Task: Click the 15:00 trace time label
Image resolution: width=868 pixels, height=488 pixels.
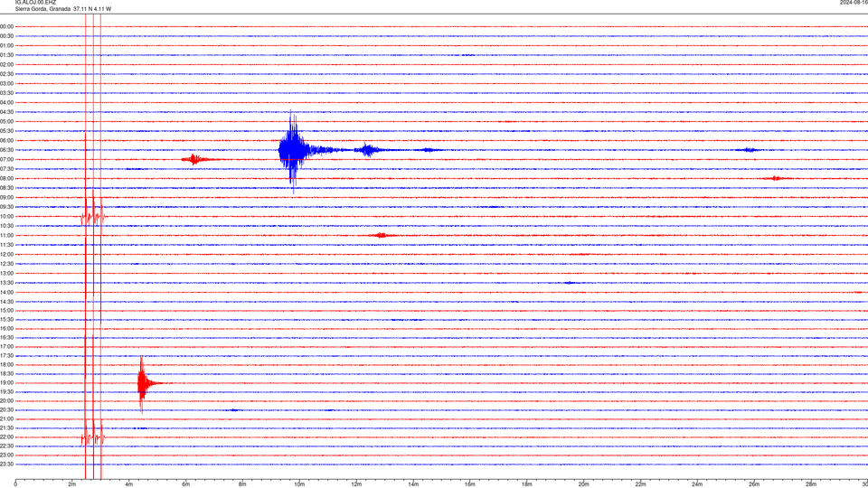Action: [x=6, y=310]
